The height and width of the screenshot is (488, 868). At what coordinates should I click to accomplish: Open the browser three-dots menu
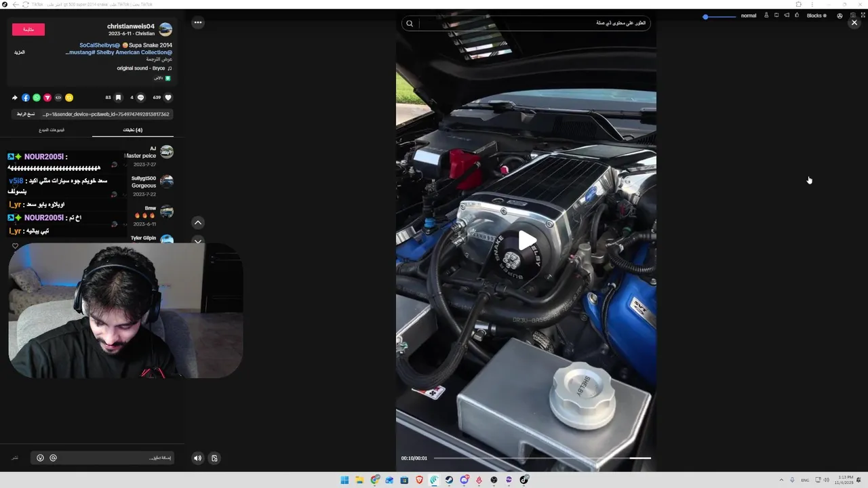(812, 4)
